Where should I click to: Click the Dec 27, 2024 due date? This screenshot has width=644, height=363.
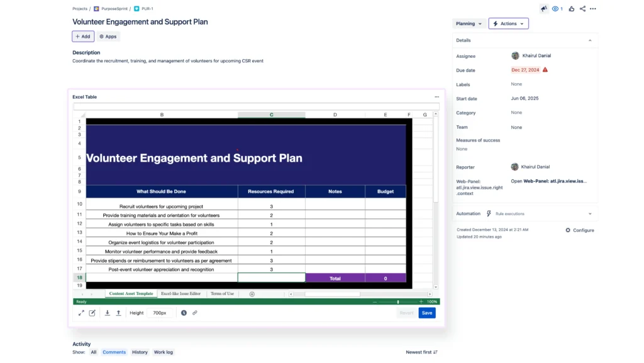pos(525,70)
